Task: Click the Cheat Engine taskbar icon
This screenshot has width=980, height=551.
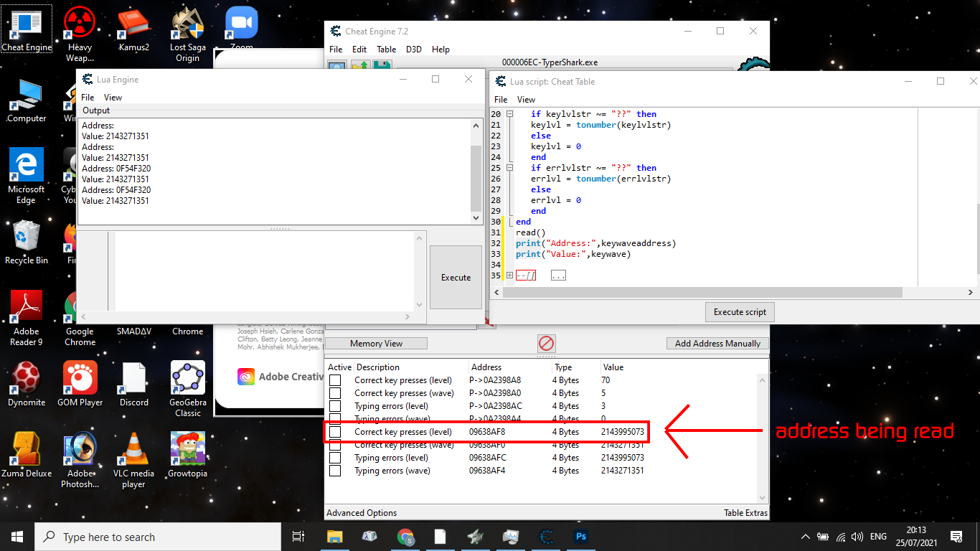Action: [546, 537]
